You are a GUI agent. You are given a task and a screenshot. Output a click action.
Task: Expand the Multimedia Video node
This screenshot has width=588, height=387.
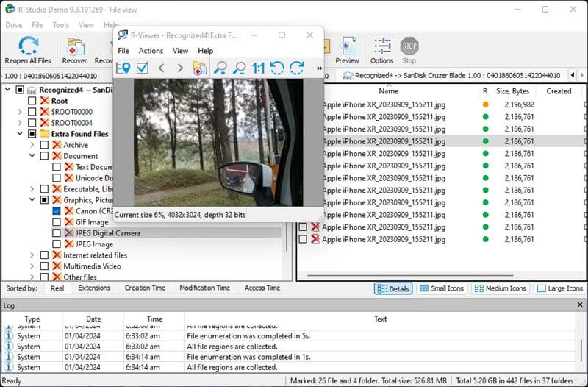(x=32, y=266)
